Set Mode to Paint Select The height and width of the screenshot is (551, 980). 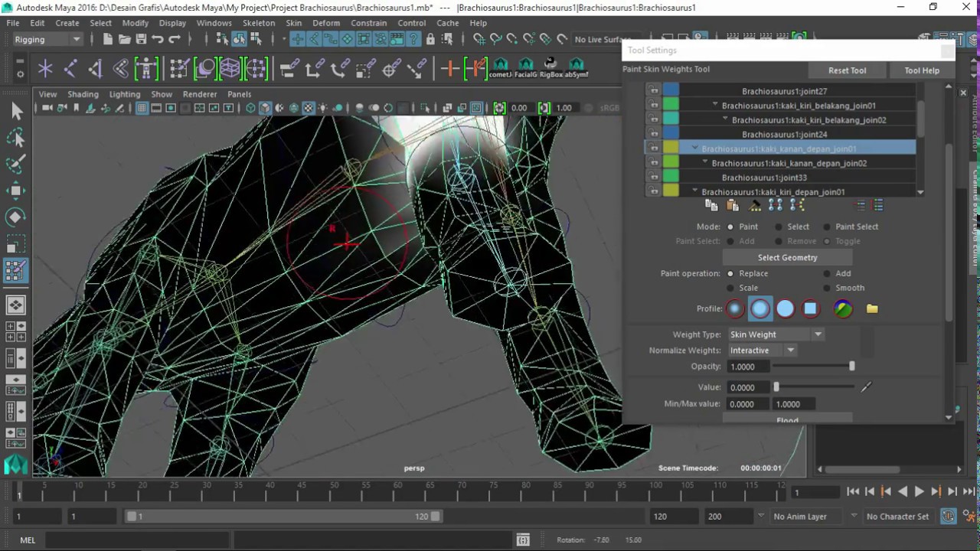(x=827, y=227)
